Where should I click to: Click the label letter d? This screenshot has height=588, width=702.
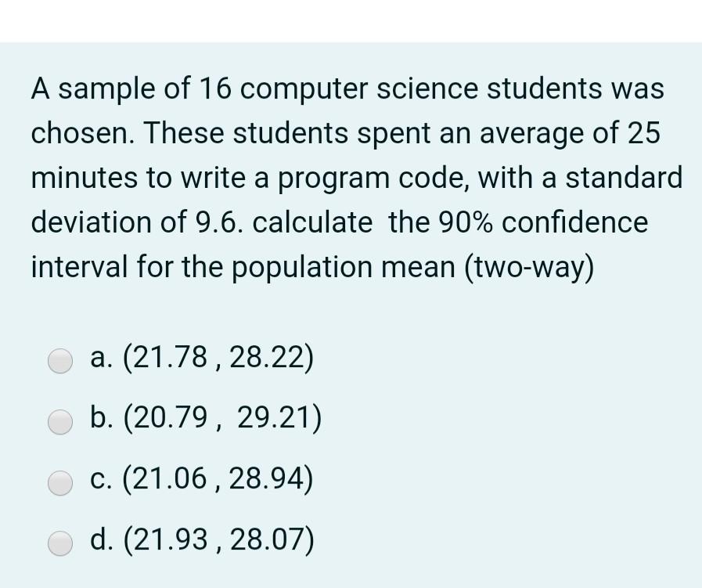click(100, 539)
